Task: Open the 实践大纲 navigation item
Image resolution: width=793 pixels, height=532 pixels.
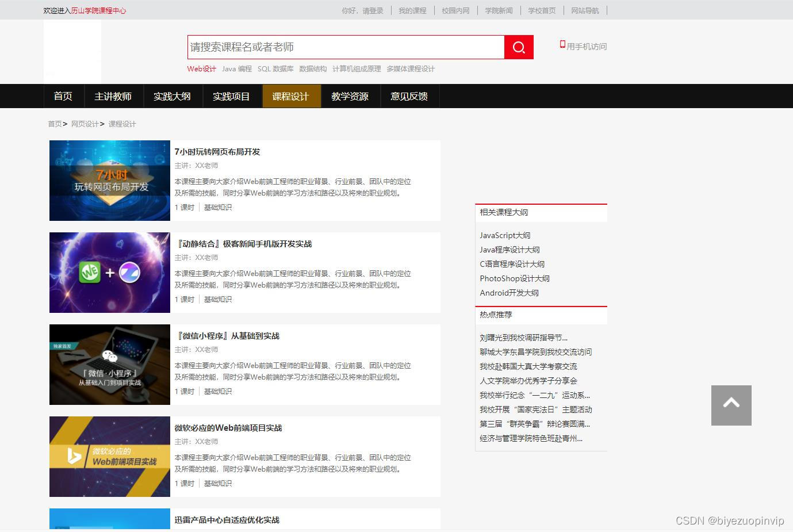Action: coord(172,96)
